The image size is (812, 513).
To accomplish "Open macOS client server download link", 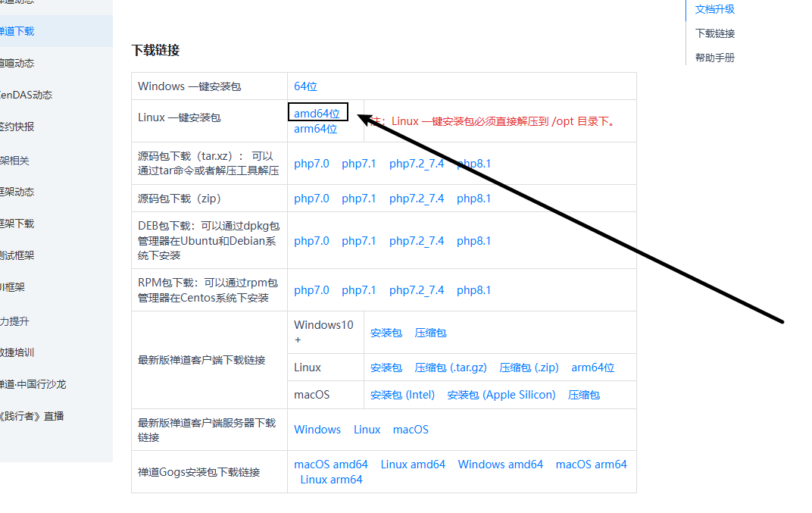I will [x=411, y=430].
